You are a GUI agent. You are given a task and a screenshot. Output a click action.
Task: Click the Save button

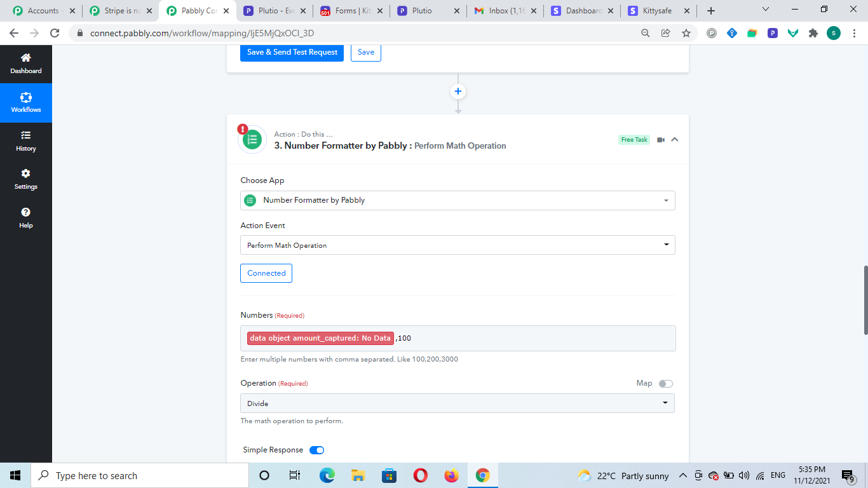click(x=366, y=52)
